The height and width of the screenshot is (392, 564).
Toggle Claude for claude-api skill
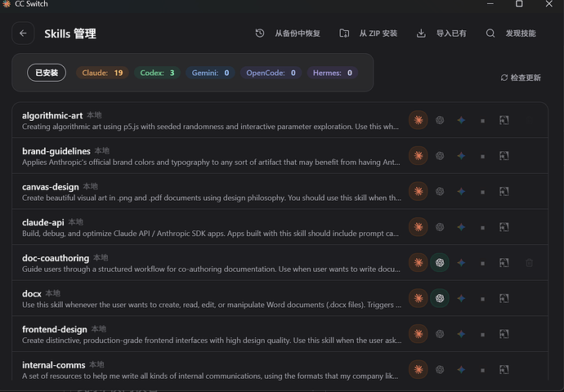coord(419,227)
